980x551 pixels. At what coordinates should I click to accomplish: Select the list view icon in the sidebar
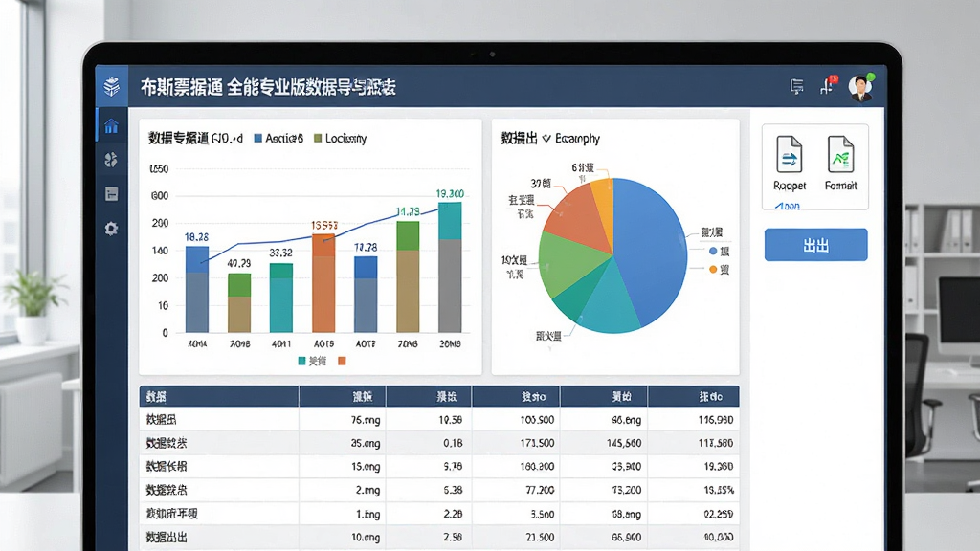(x=111, y=194)
